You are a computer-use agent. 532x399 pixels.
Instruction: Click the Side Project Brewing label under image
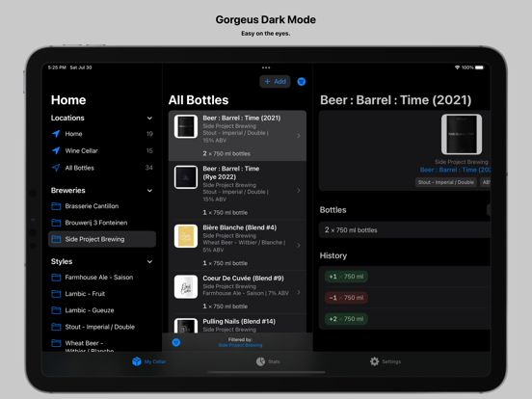pos(461,162)
